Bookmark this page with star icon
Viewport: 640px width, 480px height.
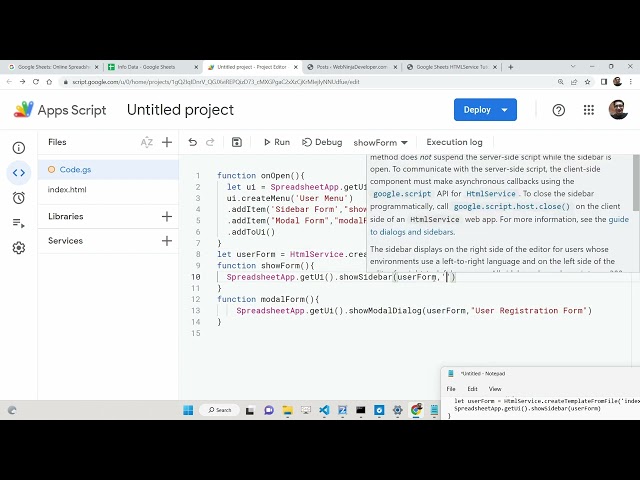click(x=587, y=82)
